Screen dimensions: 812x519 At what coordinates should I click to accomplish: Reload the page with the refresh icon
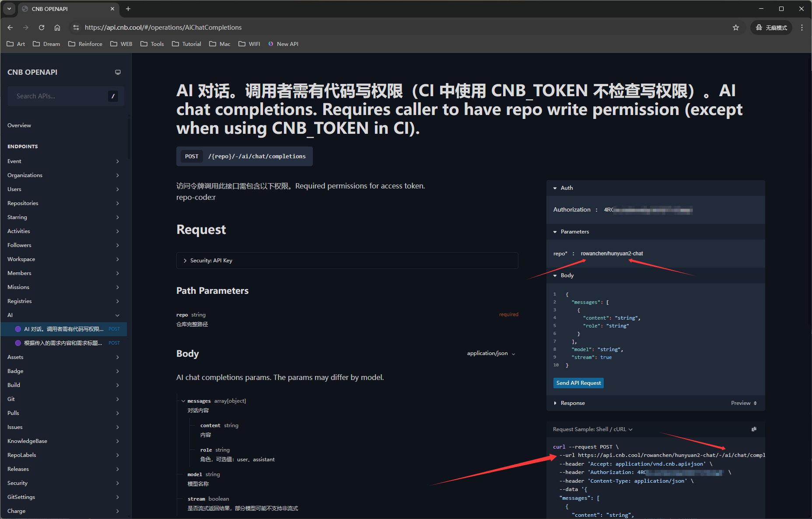[42, 28]
